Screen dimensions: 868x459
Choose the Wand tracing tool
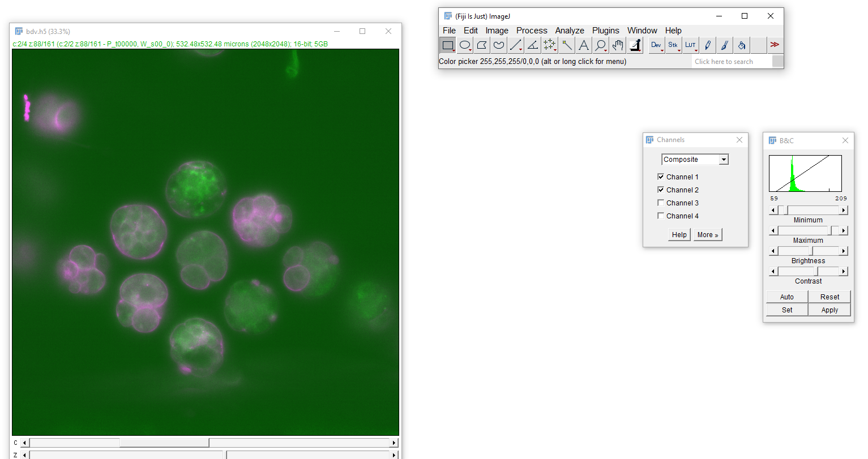pos(567,45)
